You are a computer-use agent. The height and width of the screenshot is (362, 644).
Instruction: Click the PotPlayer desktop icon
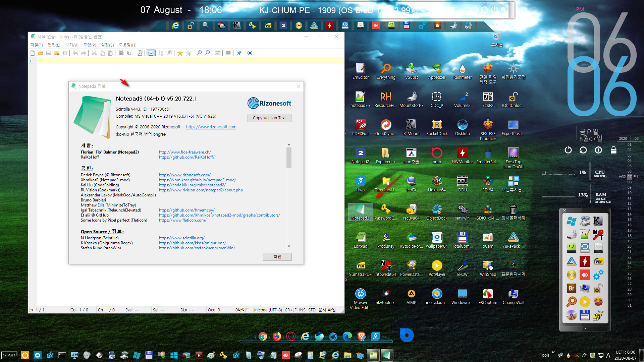pos(437,268)
